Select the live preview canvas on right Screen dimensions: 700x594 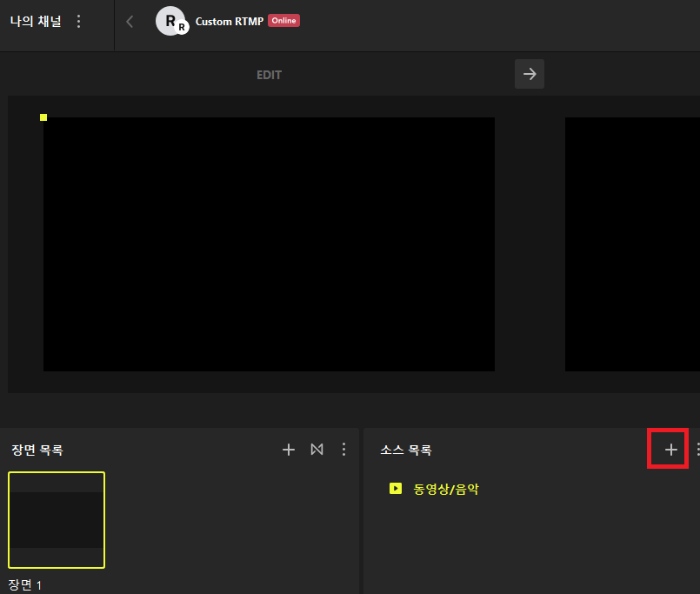click(632, 244)
